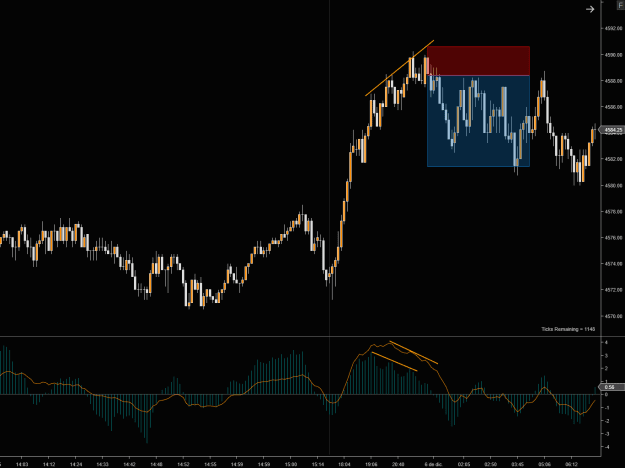Click the indicator scale label -4
This screenshot has height=468, width=625.
pos(606,447)
